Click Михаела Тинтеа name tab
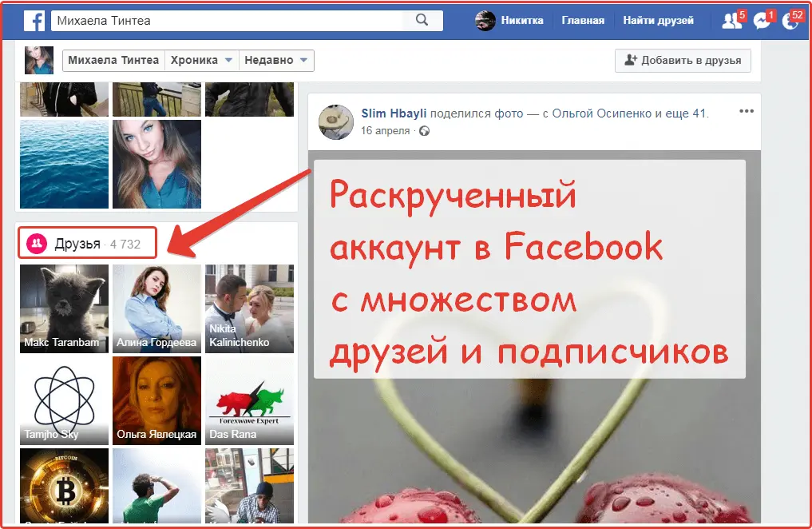The width and height of the screenshot is (812, 529). [113, 60]
